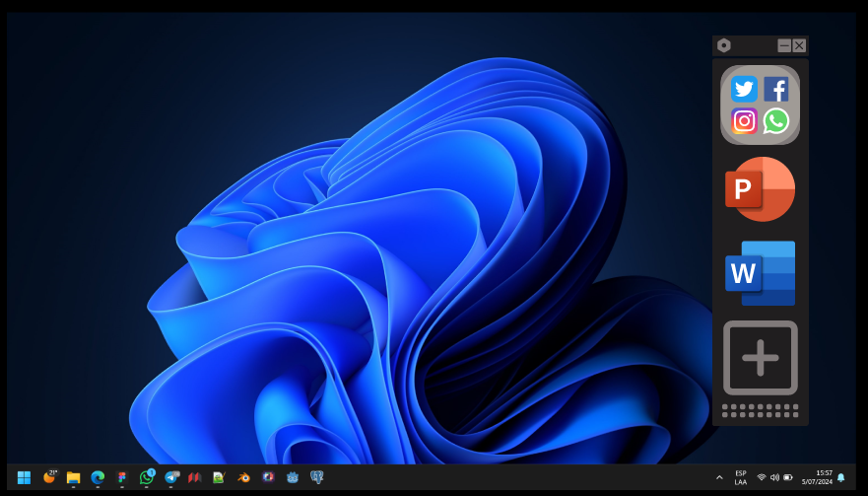Open the volume control in the system tray
The image size is (868, 496).
click(774, 477)
